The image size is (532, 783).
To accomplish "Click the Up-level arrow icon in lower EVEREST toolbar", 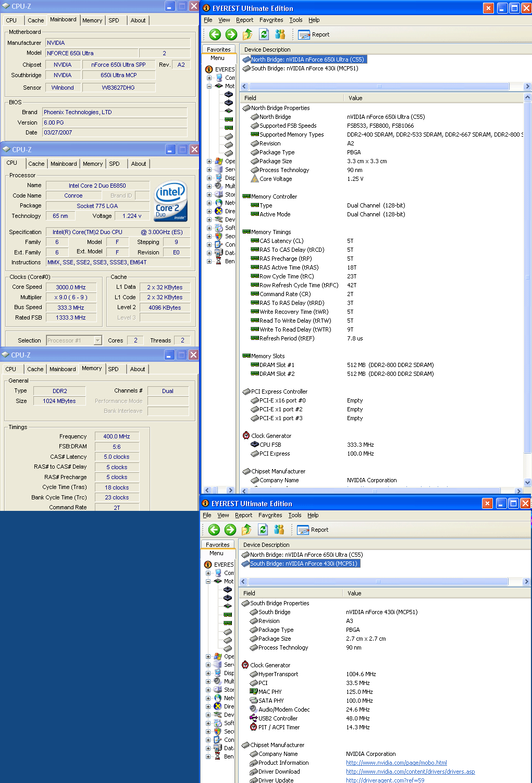I will [x=246, y=530].
